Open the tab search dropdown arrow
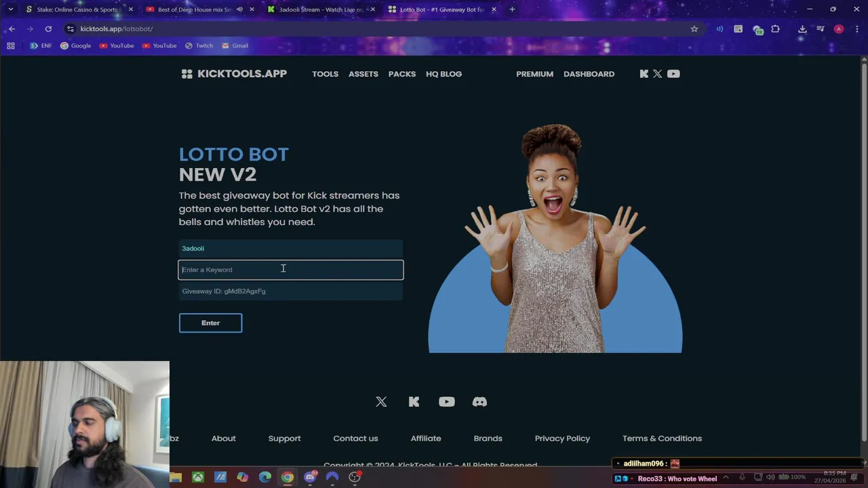This screenshot has height=488, width=868. tap(10, 9)
